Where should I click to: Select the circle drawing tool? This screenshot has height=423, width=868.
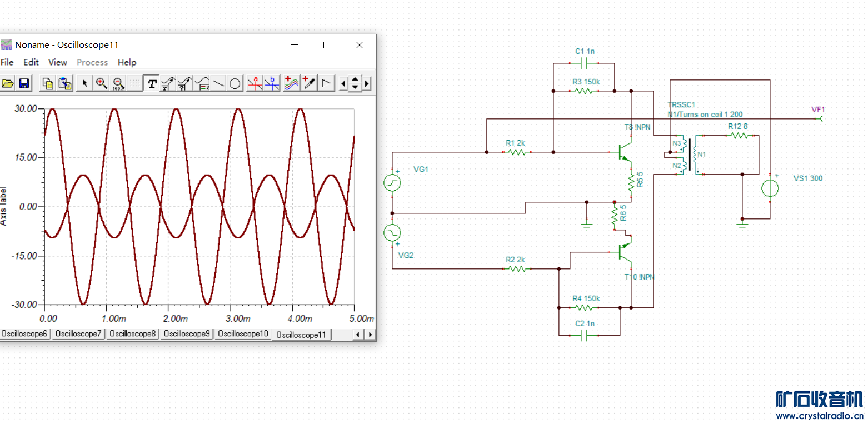235,83
